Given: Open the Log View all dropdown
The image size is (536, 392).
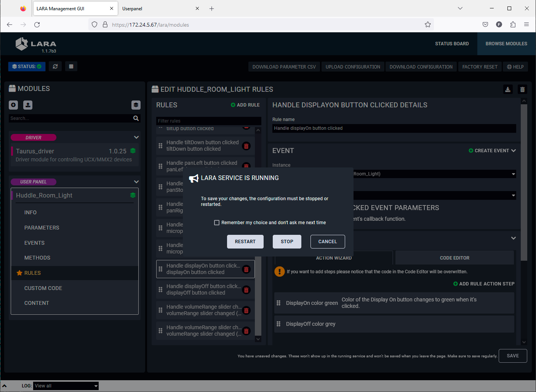Looking at the screenshot, I should tap(66, 386).
